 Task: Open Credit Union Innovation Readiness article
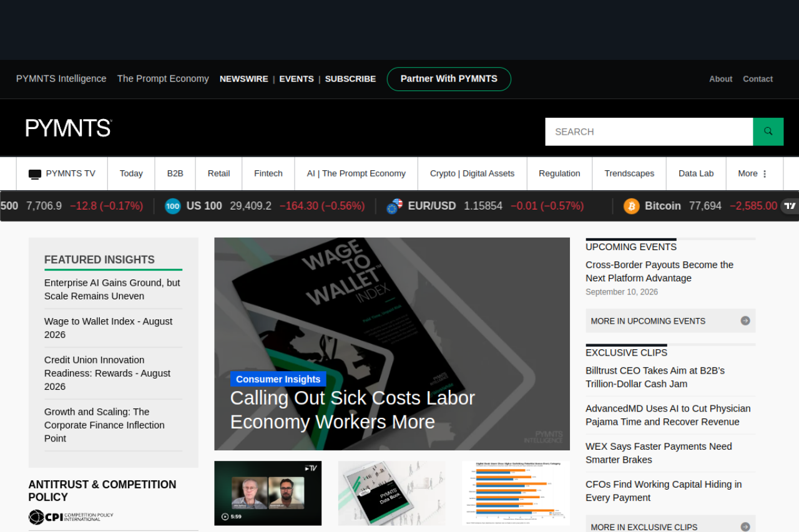pos(107,373)
